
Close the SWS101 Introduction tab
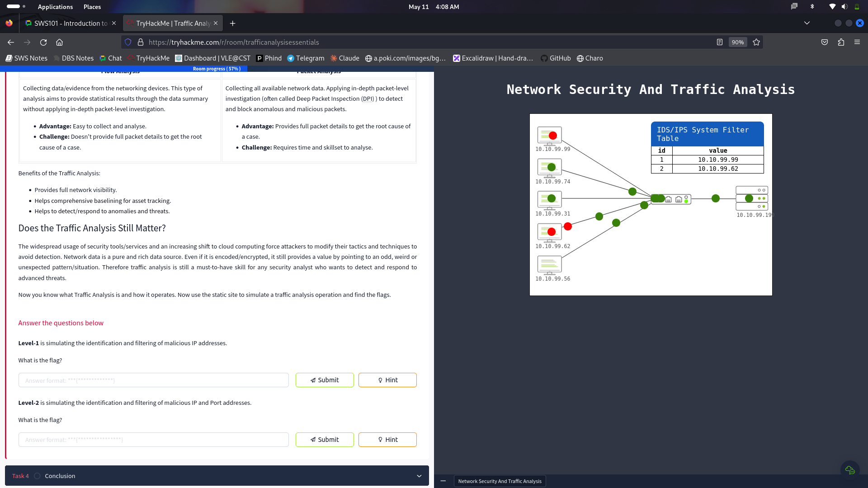114,23
